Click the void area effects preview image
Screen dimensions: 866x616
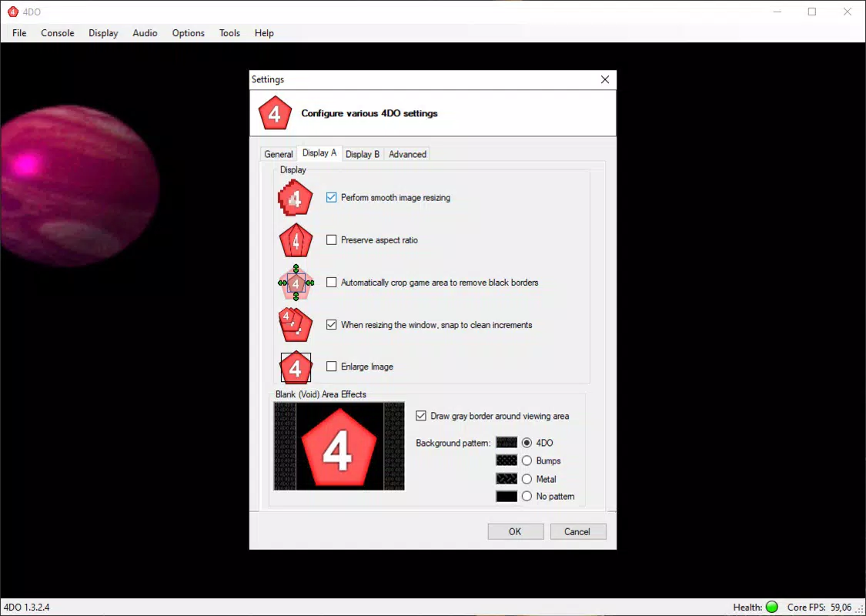coord(339,447)
